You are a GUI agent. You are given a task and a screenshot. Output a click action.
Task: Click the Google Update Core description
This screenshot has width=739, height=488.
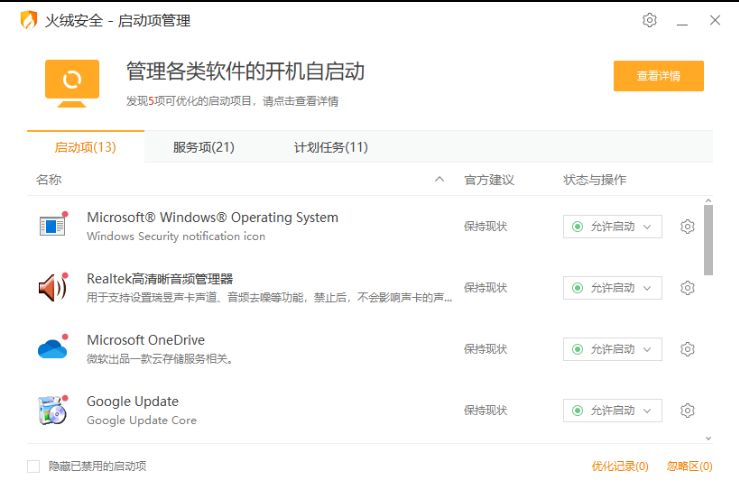tap(141, 420)
